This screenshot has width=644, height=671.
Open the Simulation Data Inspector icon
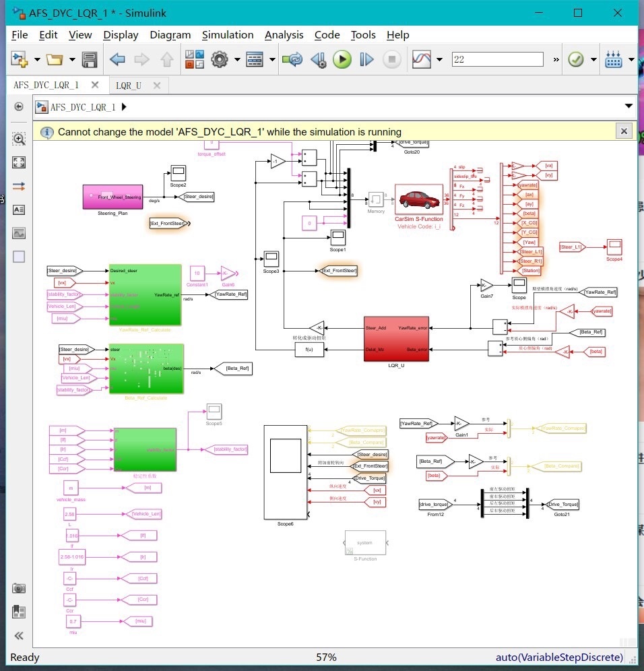(x=422, y=59)
